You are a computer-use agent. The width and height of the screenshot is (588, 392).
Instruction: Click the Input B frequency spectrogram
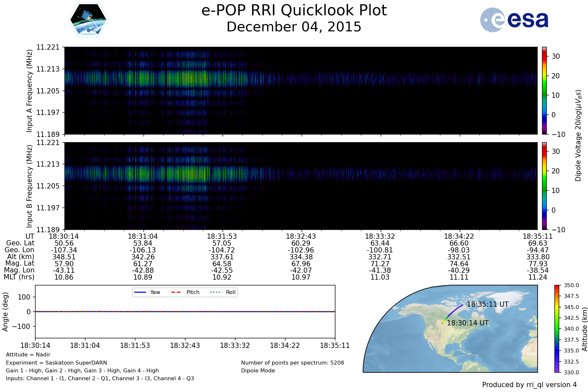coord(301,186)
